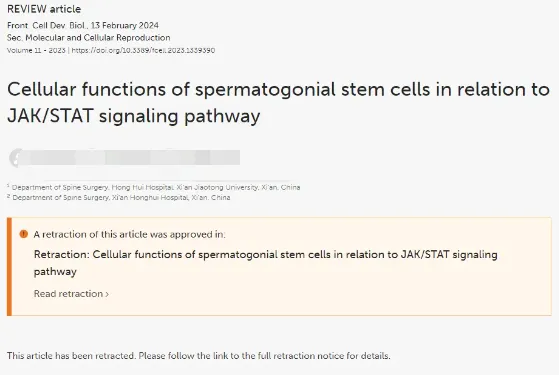Screen dimensions: 559x375
Task: Click the Xi'an Honghui Hospital affiliation line
Action: coord(121,197)
